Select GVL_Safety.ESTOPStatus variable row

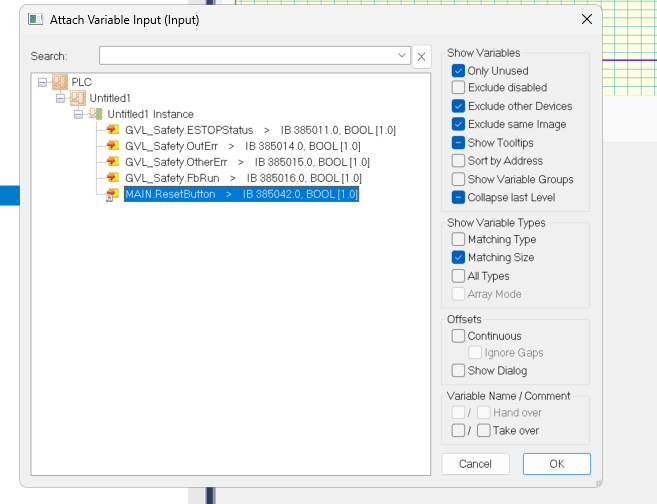pyautogui.click(x=260, y=130)
